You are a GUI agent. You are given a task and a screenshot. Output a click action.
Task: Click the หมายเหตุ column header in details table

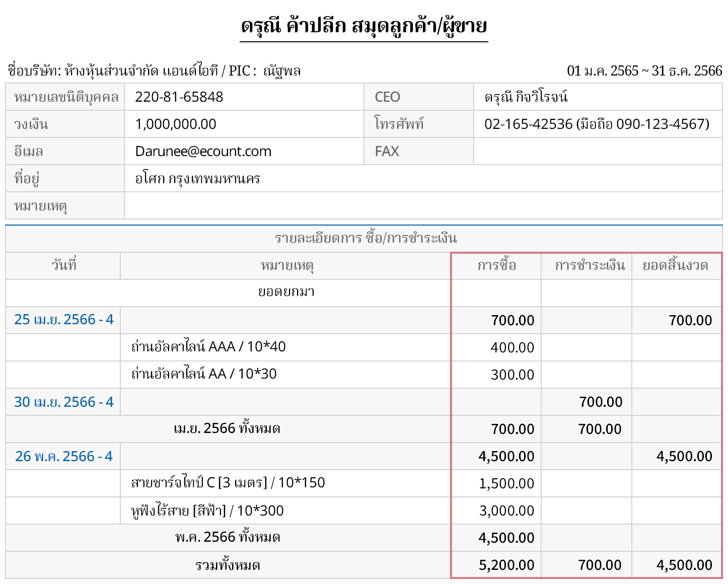(x=286, y=266)
